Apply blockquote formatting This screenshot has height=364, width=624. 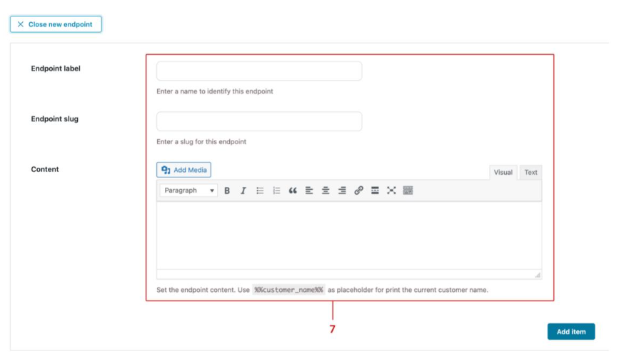[293, 191]
